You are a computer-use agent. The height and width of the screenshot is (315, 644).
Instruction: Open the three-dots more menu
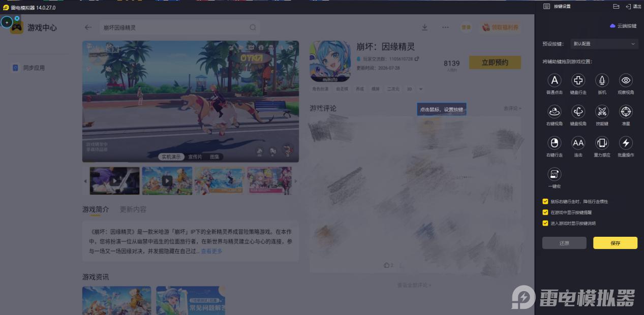(445, 27)
